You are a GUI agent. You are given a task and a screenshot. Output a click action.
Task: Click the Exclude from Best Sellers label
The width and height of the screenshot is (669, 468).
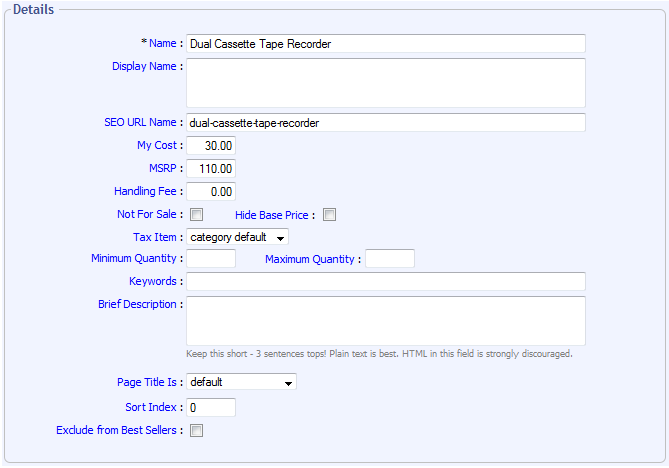coord(119,430)
